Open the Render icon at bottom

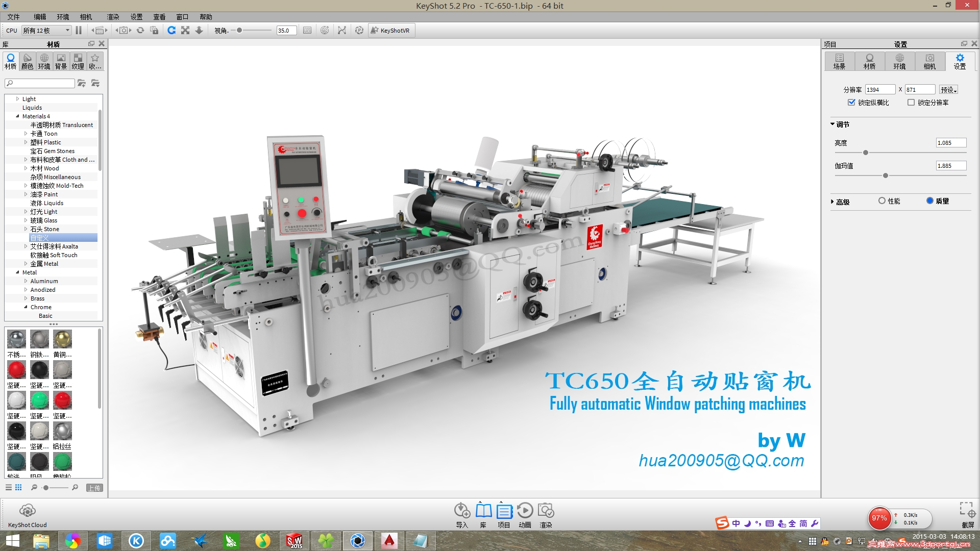[x=546, y=511]
